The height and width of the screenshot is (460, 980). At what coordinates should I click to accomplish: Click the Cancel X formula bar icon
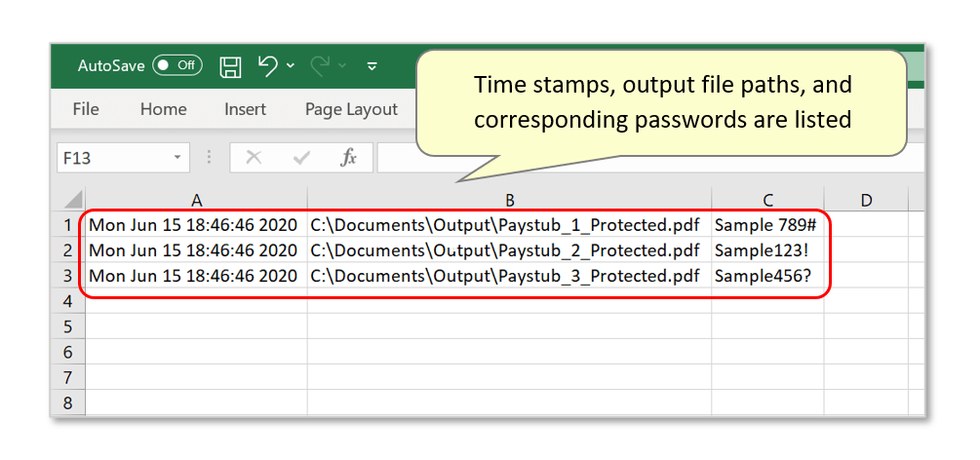[x=255, y=157]
